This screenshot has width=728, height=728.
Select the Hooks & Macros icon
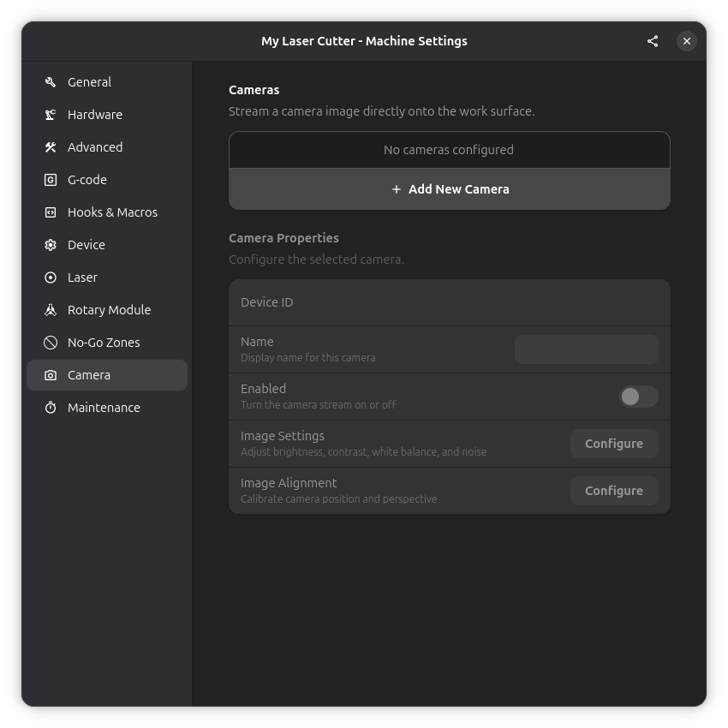(x=51, y=212)
